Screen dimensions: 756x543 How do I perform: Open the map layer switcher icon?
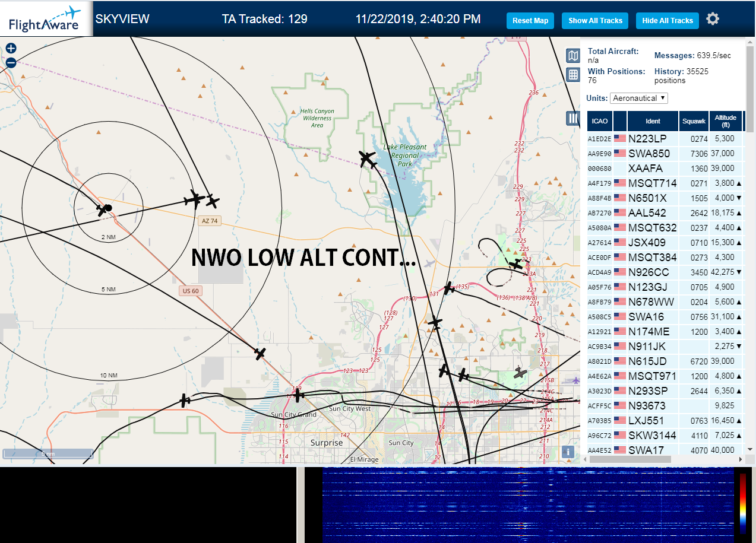(x=573, y=56)
